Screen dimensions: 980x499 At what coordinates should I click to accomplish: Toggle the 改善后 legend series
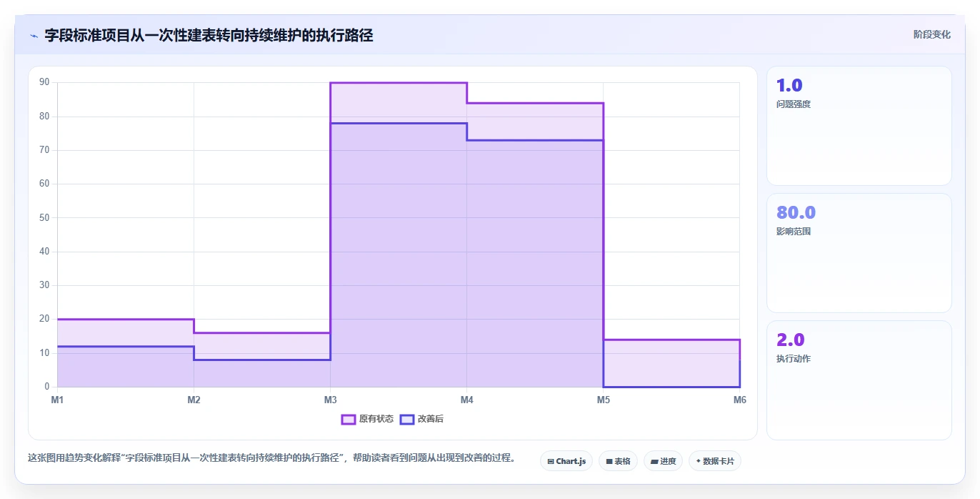(421, 419)
